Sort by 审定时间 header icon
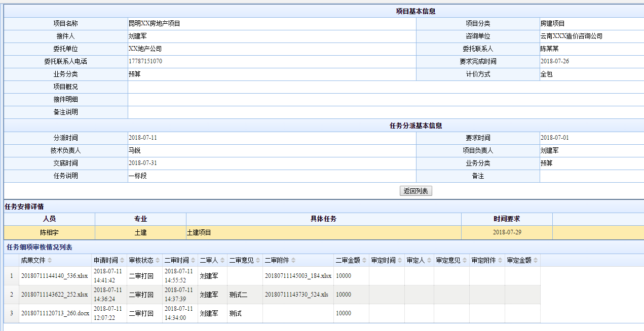644x331 pixels. (x=400, y=261)
